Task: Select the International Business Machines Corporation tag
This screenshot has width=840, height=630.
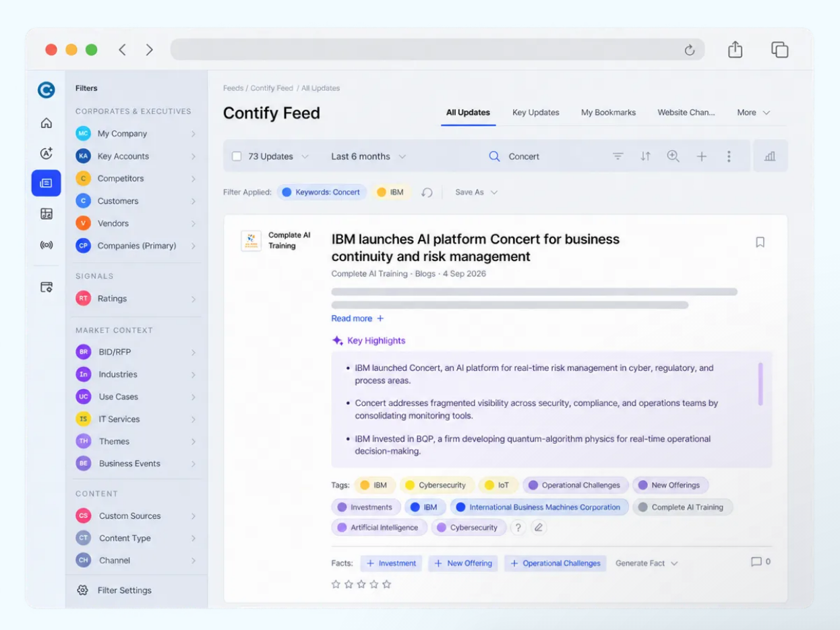Action: (x=539, y=507)
